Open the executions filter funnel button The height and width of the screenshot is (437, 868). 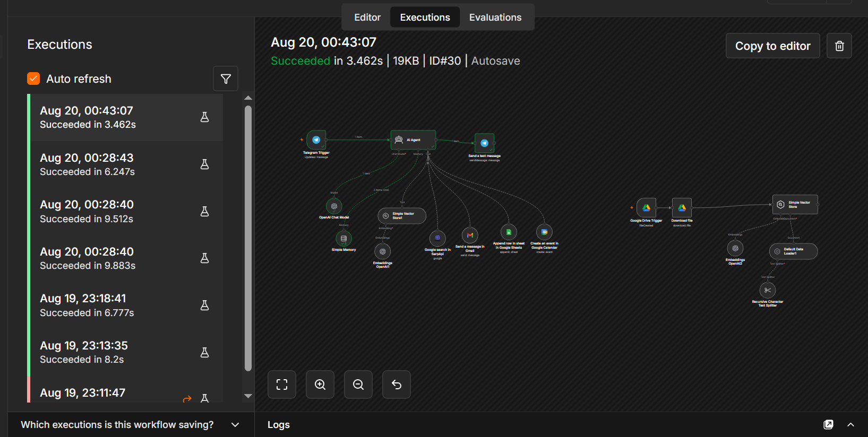pos(226,79)
